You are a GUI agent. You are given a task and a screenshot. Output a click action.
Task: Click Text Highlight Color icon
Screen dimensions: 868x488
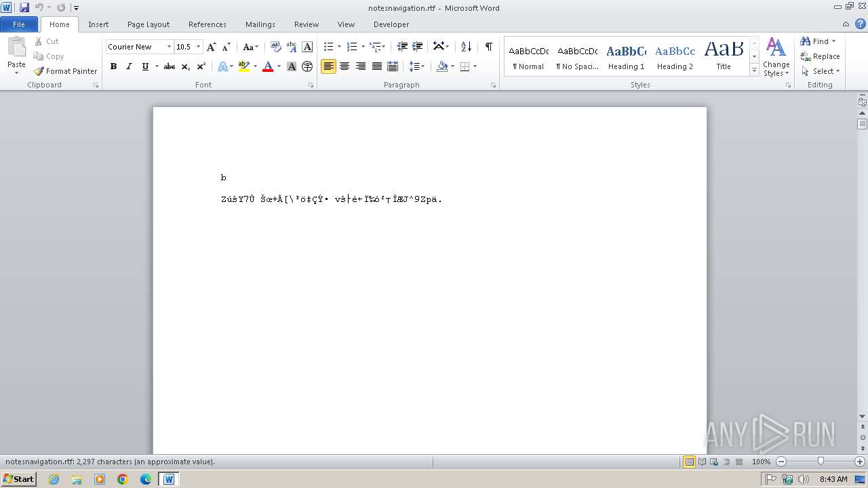click(244, 66)
